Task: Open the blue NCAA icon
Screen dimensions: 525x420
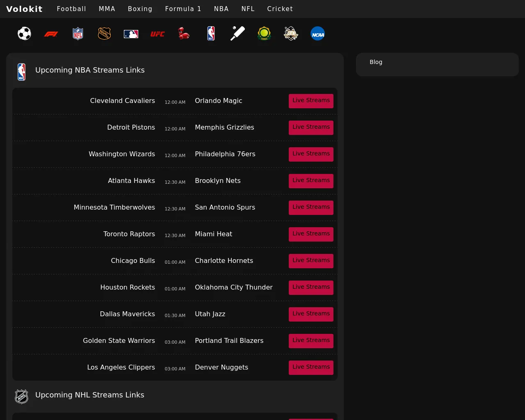Action: tap(317, 34)
